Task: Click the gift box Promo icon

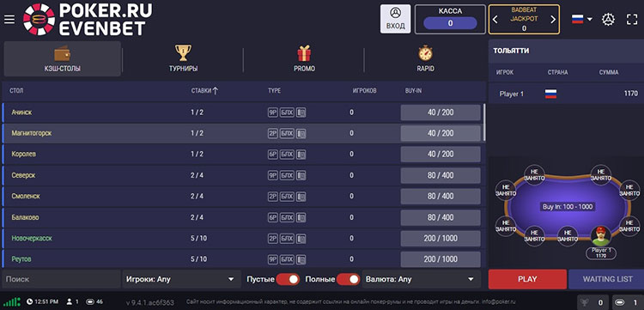Action: (x=304, y=53)
